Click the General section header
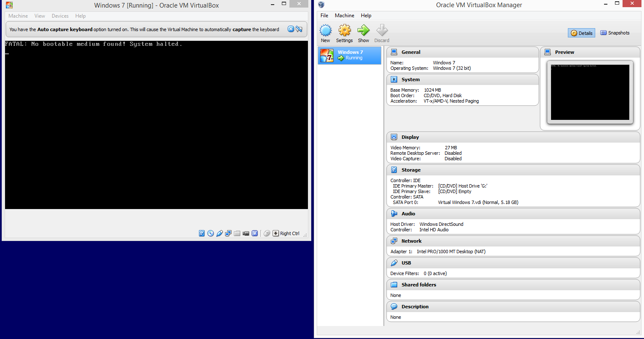The width and height of the screenshot is (644, 339). point(462,52)
